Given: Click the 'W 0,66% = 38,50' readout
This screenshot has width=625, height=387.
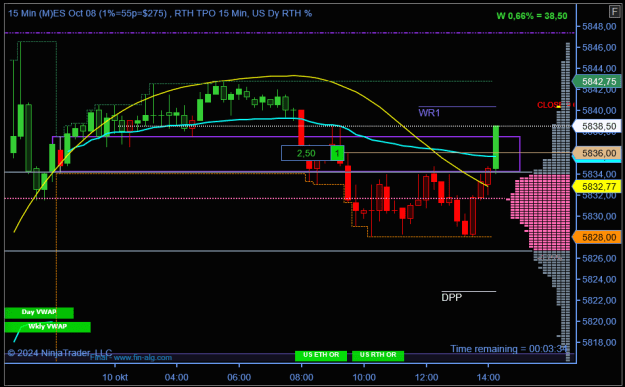Looking at the screenshot, I should 532,16.
